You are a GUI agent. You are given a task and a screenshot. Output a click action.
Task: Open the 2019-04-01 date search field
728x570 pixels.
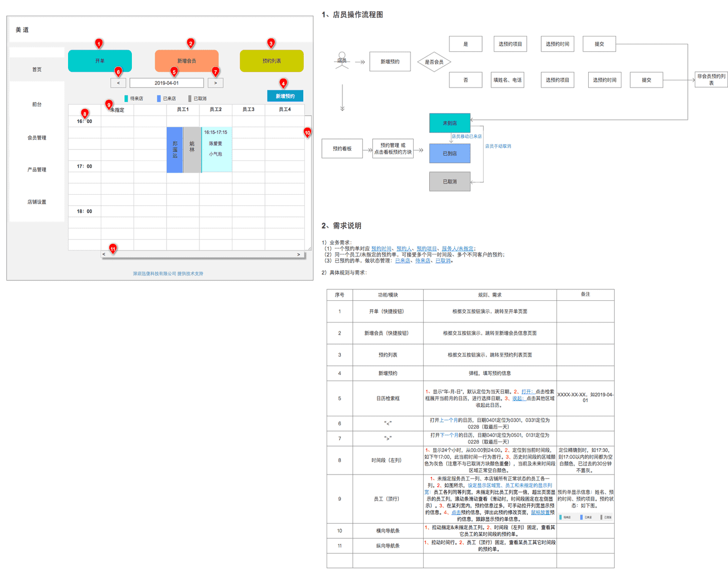click(167, 83)
